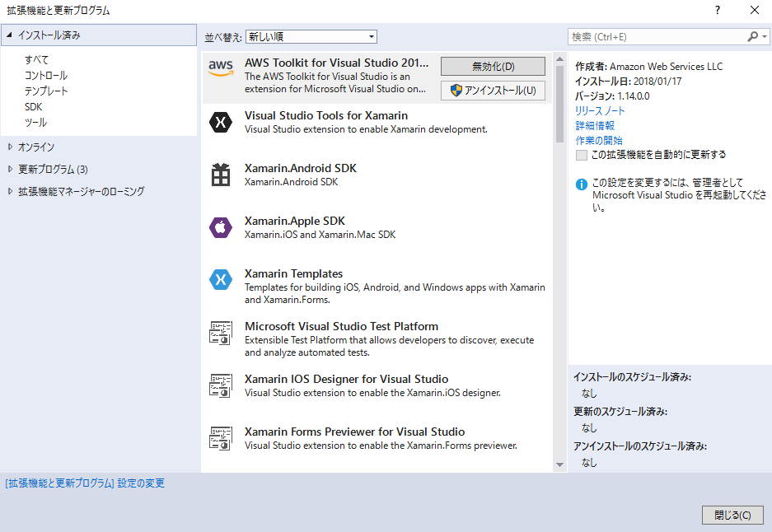Click scrollbar down arrow in extension list
This screenshot has width=772, height=532.
[x=559, y=464]
